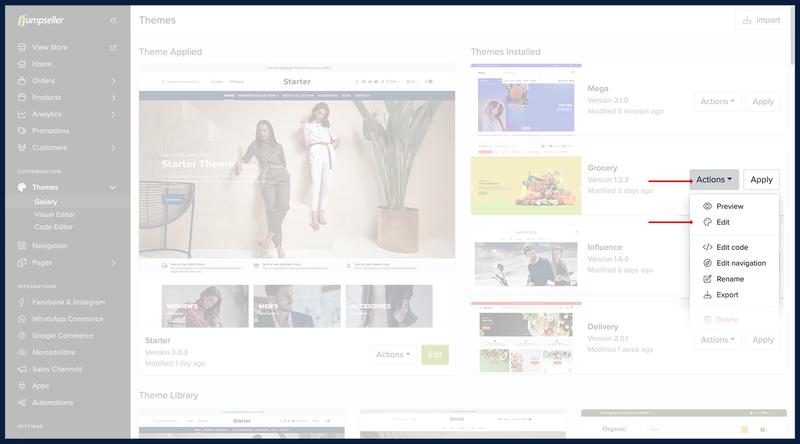Click the Products icon in sidebar

pyautogui.click(x=21, y=97)
